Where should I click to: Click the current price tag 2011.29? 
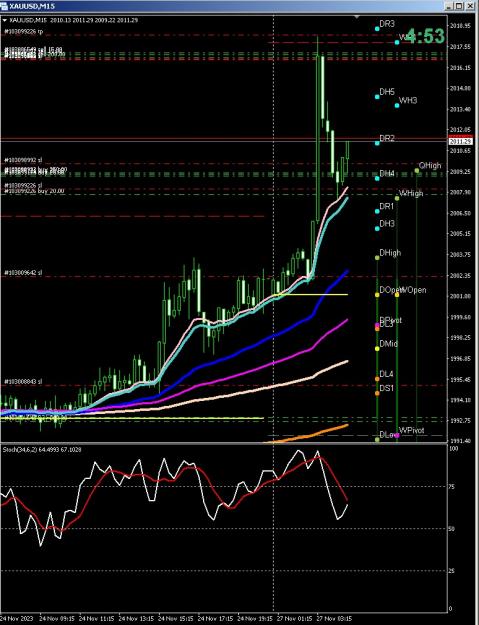(461, 142)
